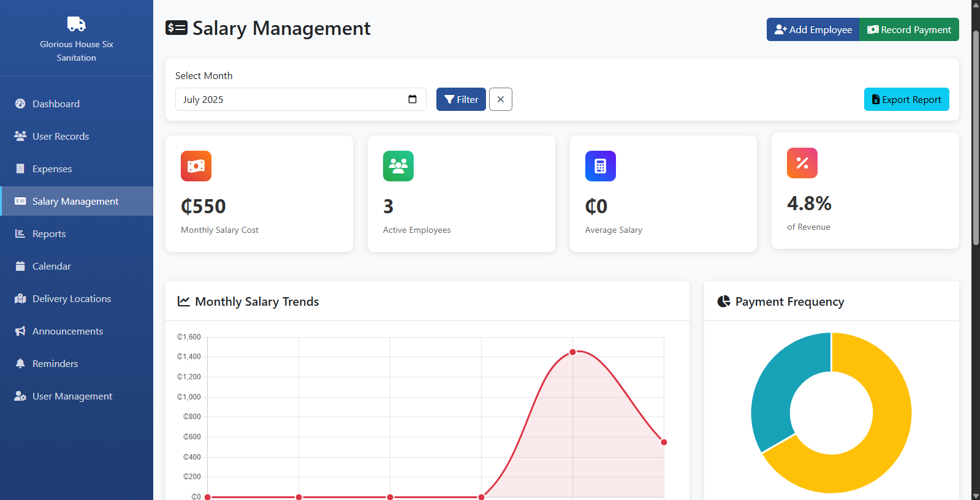Click the Payment Frequency pie chart icon
This screenshot has height=500, width=980.
point(724,301)
